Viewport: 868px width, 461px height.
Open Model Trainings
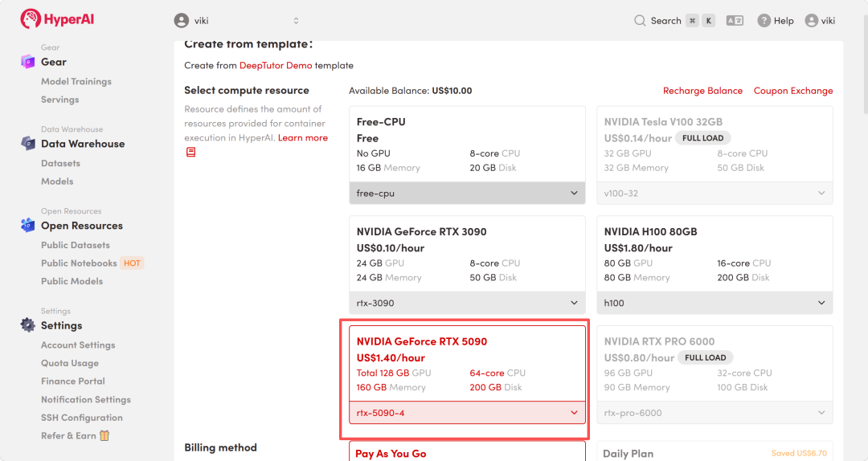pos(76,81)
